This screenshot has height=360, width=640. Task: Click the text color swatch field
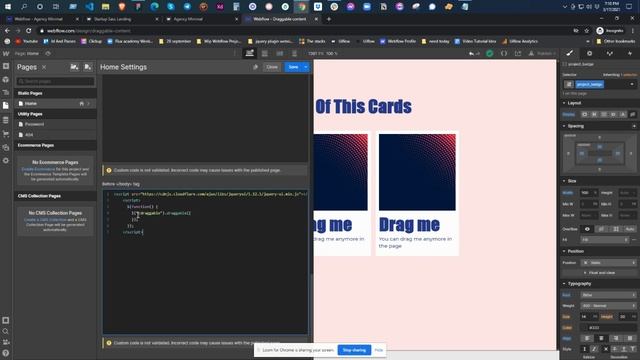point(609,327)
